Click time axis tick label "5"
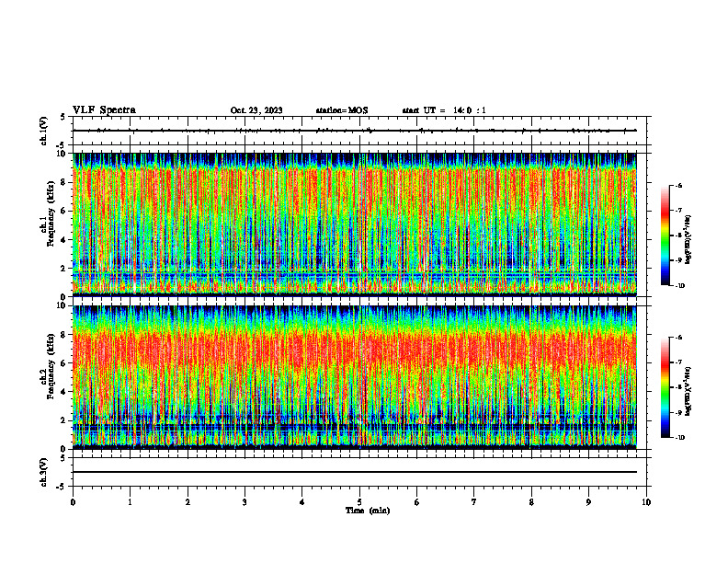 coord(359,502)
